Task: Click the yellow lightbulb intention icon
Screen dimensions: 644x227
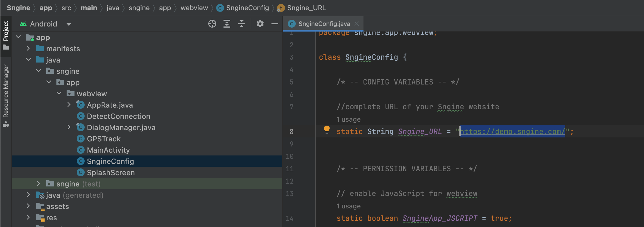Action: coord(327,130)
